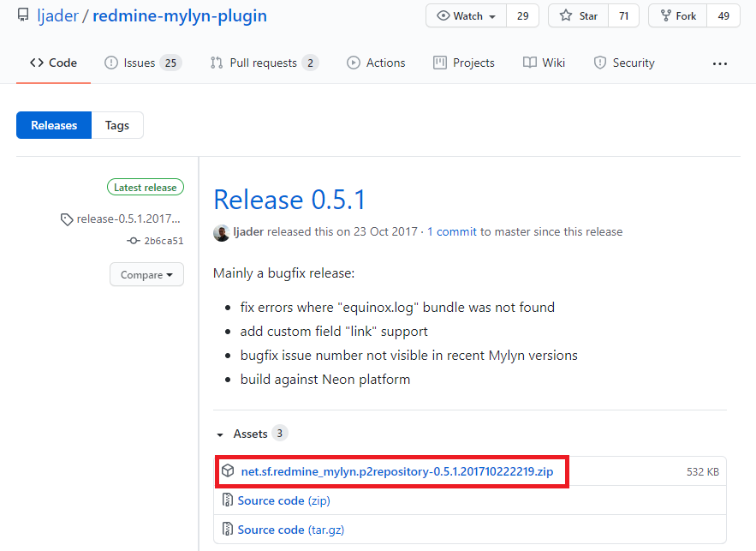Viewport: 756px width, 551px height.
Task: Click the tag icon next to release tag
Action: tap(67, 219)
